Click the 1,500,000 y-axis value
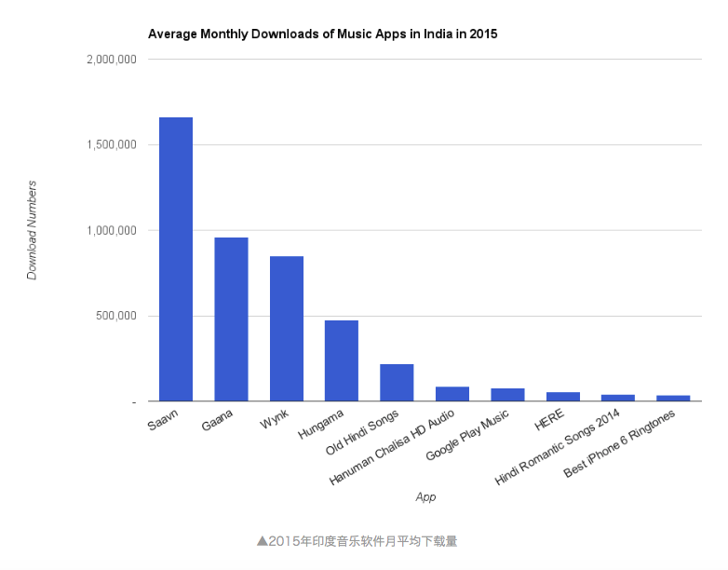Viewport: 728px width, 570px height. [112, 145]
